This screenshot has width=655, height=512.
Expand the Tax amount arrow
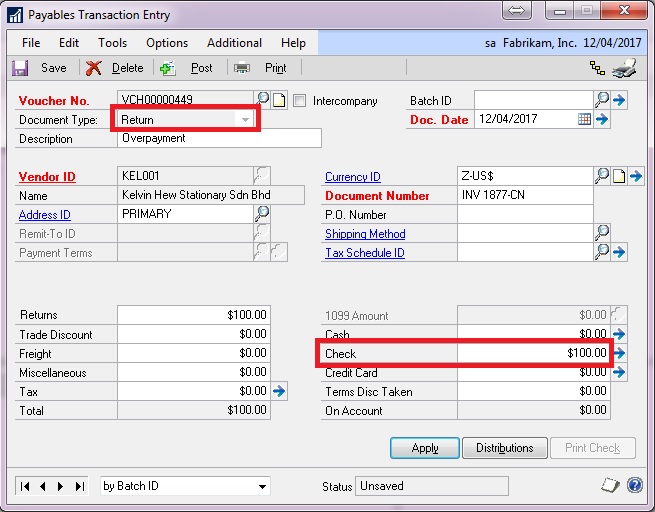(x=279, y=391)
